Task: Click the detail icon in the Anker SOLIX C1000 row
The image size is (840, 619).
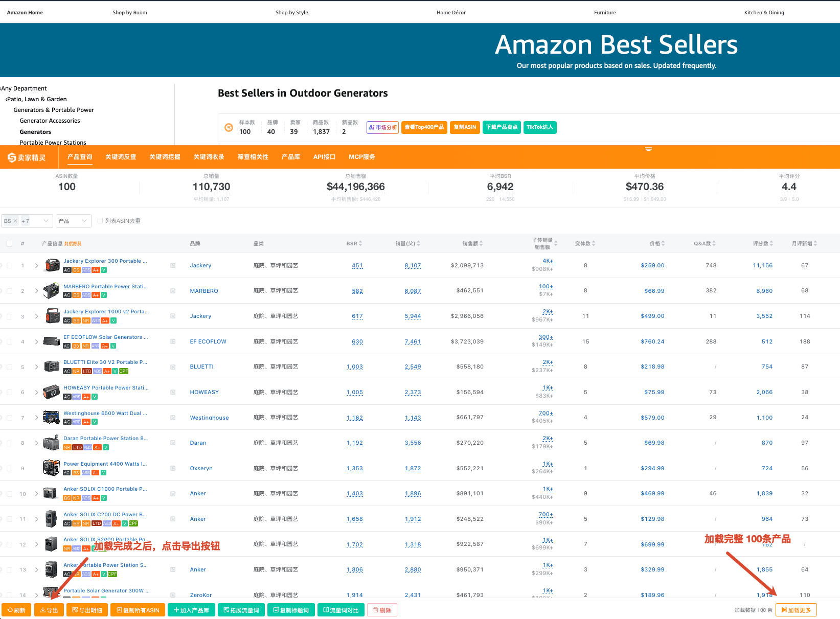Action: click(173, 494)
